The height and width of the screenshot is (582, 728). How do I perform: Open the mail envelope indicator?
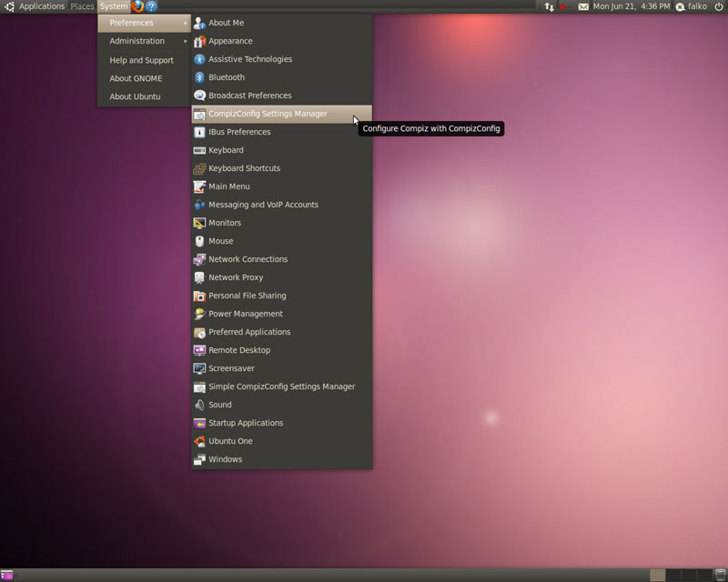click(583, 6)
